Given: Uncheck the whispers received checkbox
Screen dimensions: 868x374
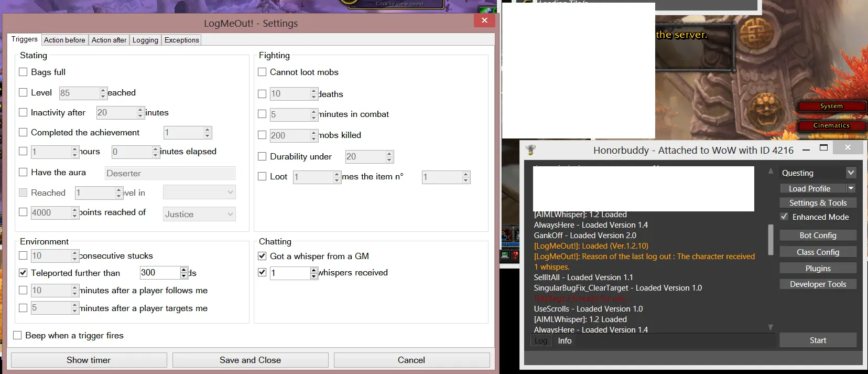Looking at the screenshot, I should 262,272.
